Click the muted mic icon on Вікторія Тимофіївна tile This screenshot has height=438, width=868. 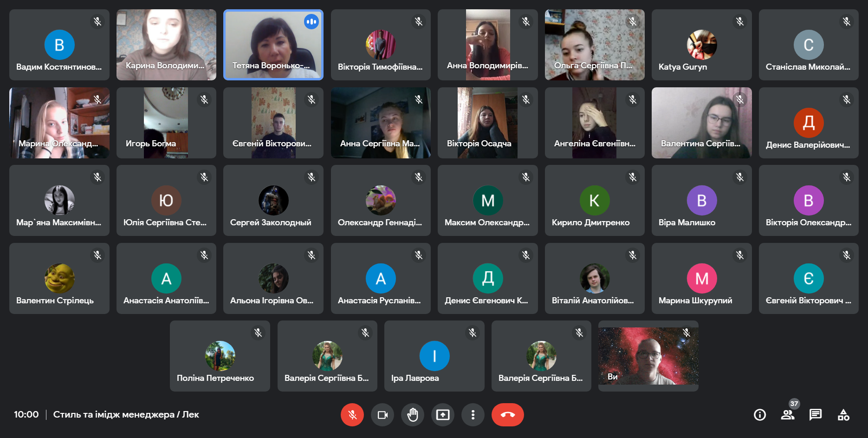pos(419,21)
